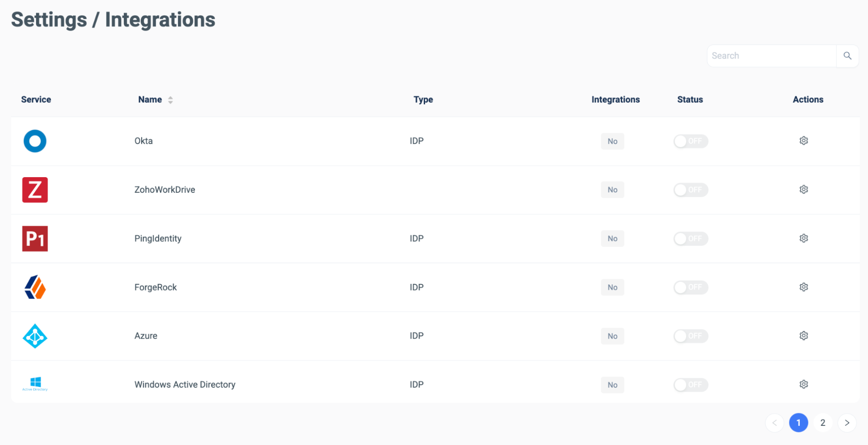Turn on the PingIdentity status switch
Screen dimensions: 868x445
click(690, 238)
